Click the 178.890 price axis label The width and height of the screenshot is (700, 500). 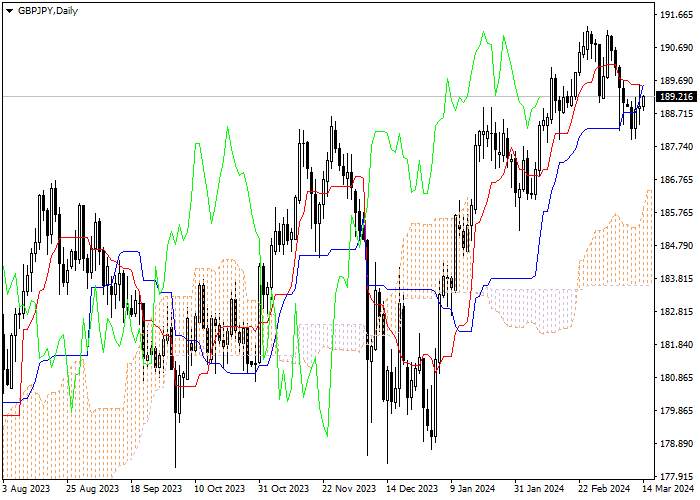click(676, 444)
